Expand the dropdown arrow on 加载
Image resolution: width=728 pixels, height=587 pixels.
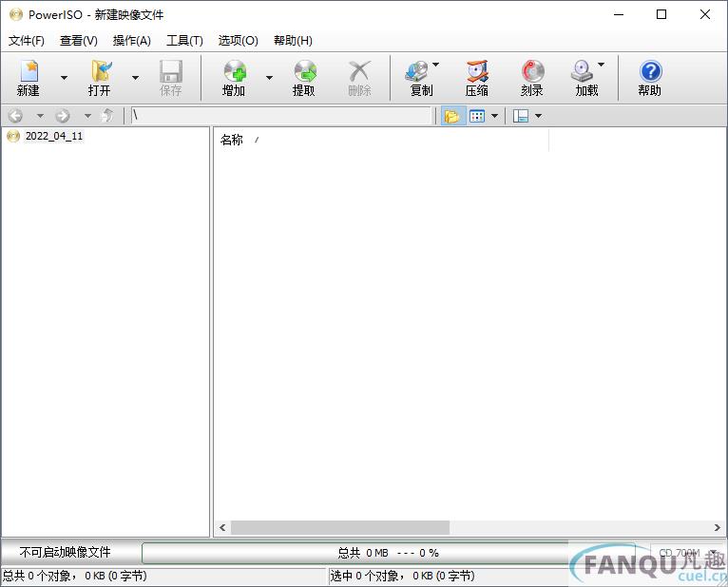coord(601,65)
